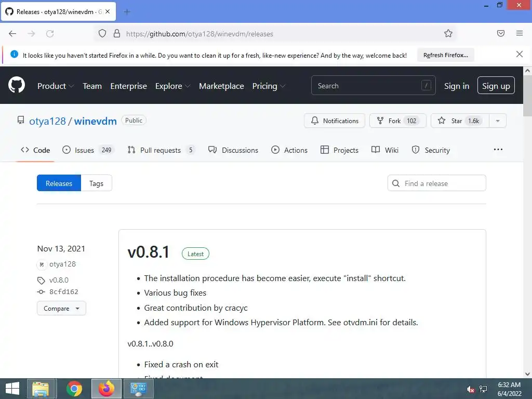
Task: Click the scrollbar down arrow
Action: coord(527,374)
